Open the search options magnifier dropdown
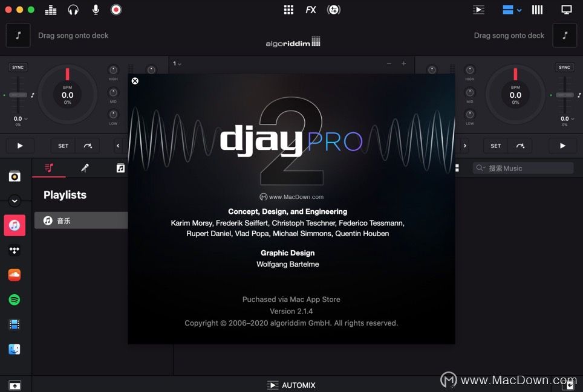583x392 pixels. pyautogui.click(x=481, y=168)
